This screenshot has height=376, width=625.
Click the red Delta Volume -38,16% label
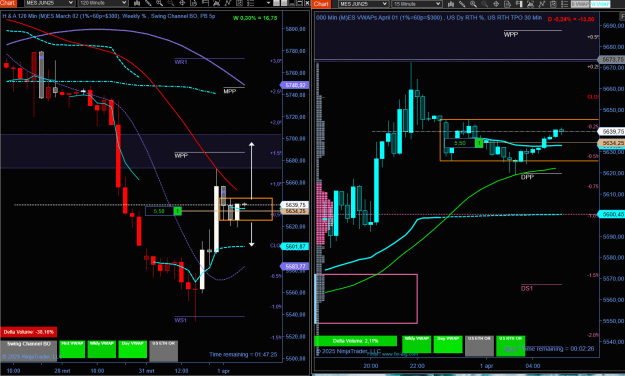[x=29, y=332]
